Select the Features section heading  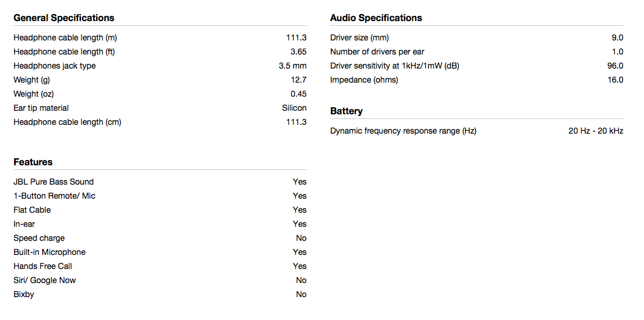click(x=33, y=162)
